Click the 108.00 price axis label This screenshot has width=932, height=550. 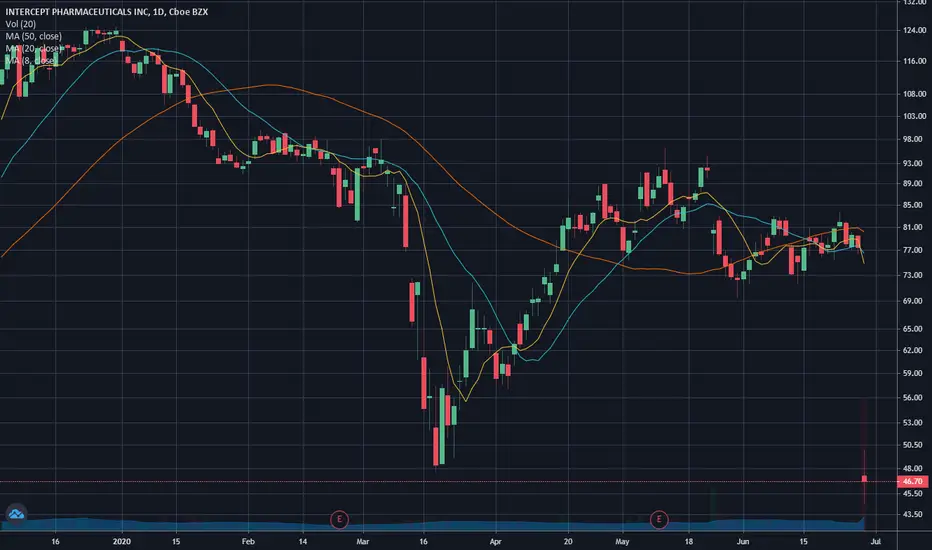pyautogui.click(x=914, y=93)
